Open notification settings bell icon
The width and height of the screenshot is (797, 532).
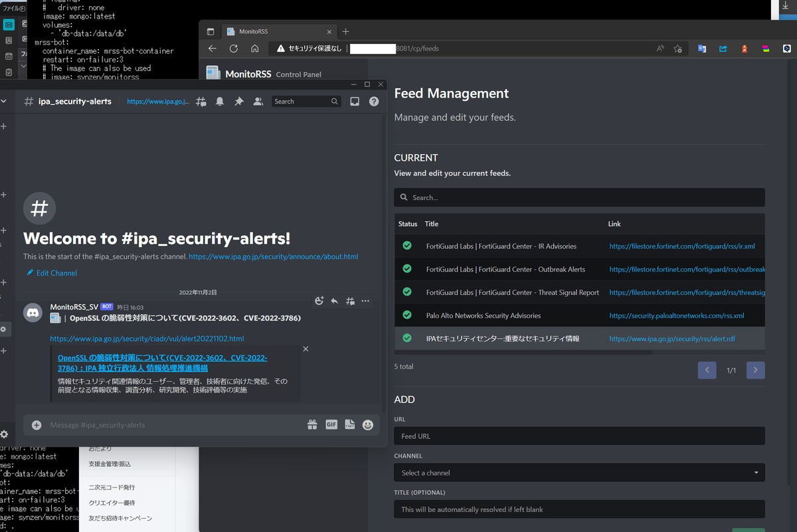[x=220, y=102]
